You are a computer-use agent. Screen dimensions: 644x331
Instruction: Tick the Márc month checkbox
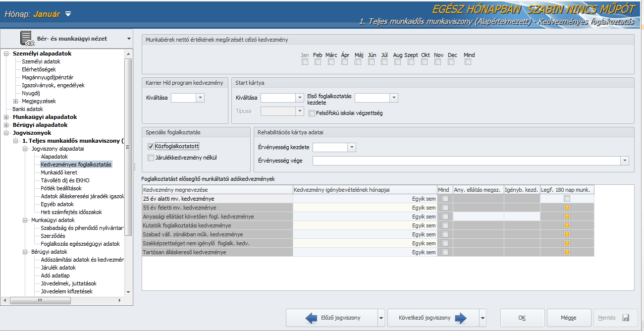(331, 62)
